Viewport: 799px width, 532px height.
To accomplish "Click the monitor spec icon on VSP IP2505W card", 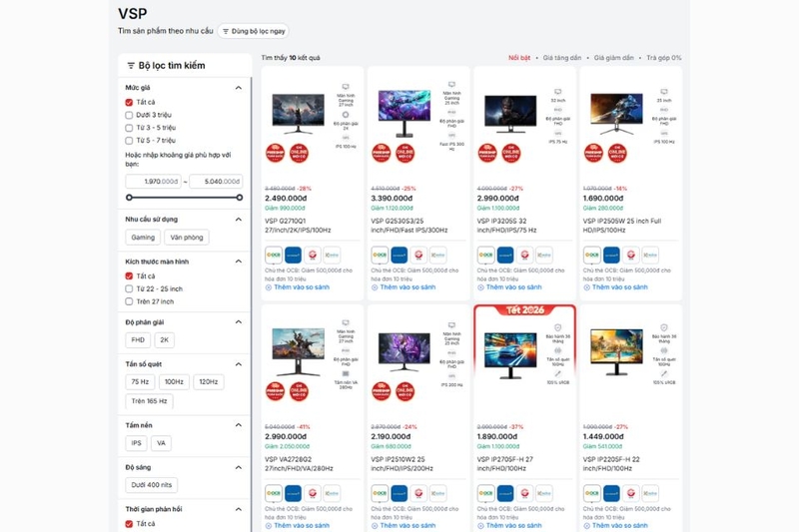I will pyautogui.click(x=664, y=92).
